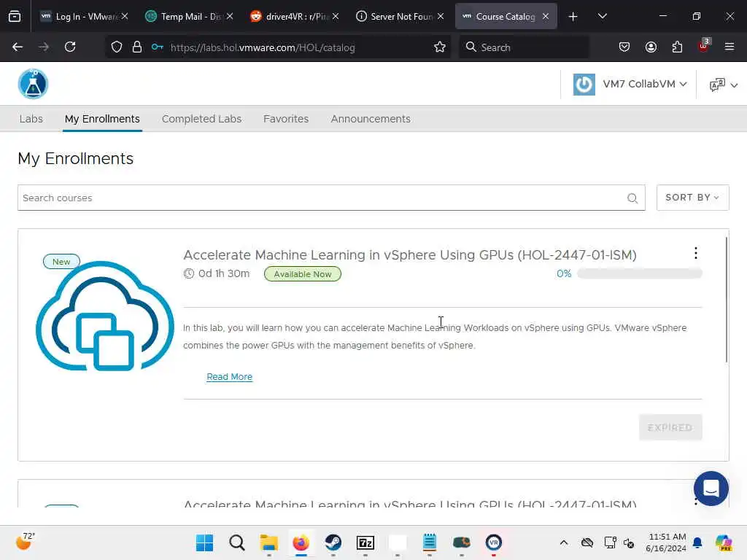This screenshot has height=560, width=747.
Task: Open the Windows Start button
Action: pos(205,542)
